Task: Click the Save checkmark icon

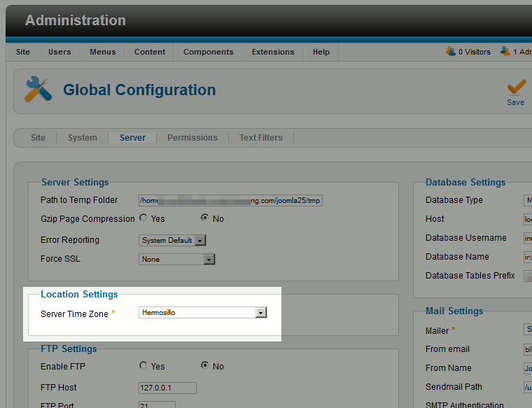Action: click(516, 87)
